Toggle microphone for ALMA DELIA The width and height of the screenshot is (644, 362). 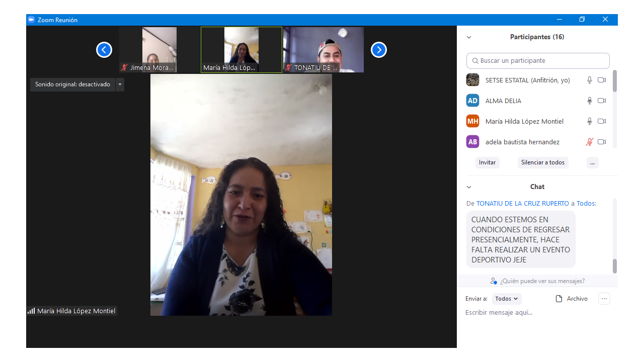click(x=590, y=101)
